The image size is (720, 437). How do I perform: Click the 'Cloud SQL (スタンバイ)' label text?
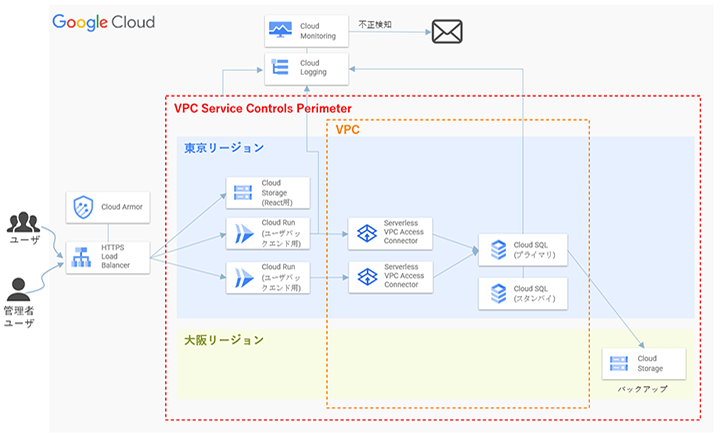(534, 294)
